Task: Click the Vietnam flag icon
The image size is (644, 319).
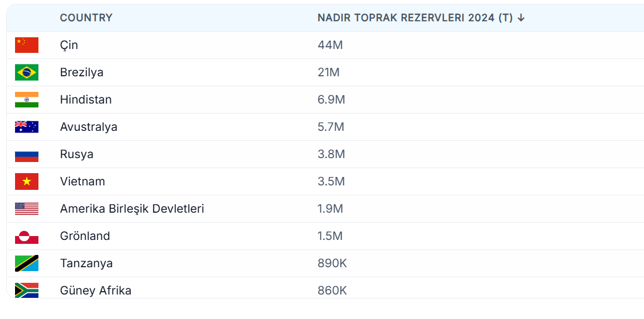Action: pyautogui.click(x=27, y=181)
